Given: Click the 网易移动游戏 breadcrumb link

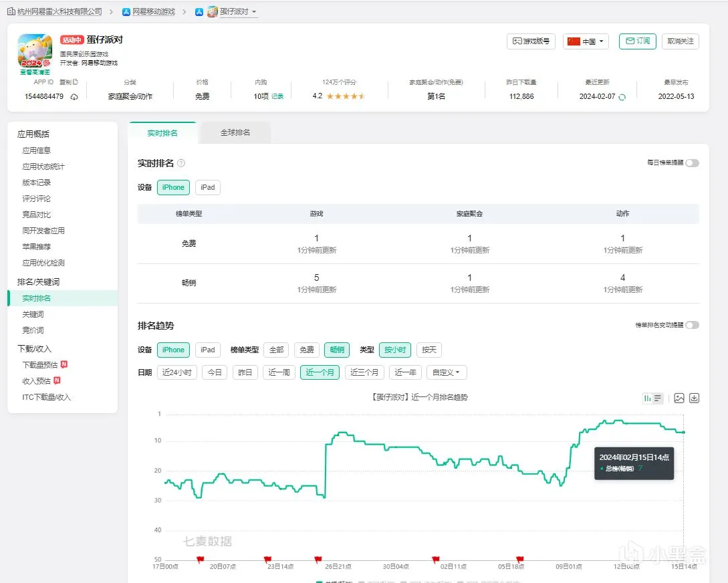Looking at the screenshot, I should click(x=154, y=11).
